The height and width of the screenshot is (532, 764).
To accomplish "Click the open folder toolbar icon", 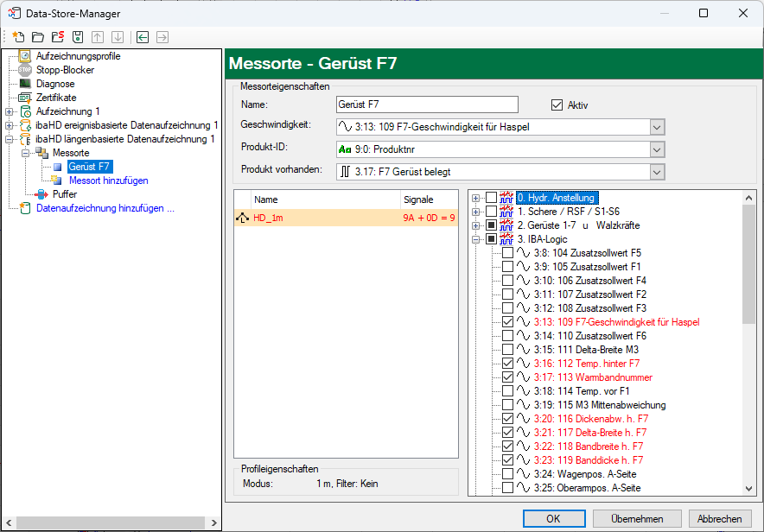I will 38,37.
